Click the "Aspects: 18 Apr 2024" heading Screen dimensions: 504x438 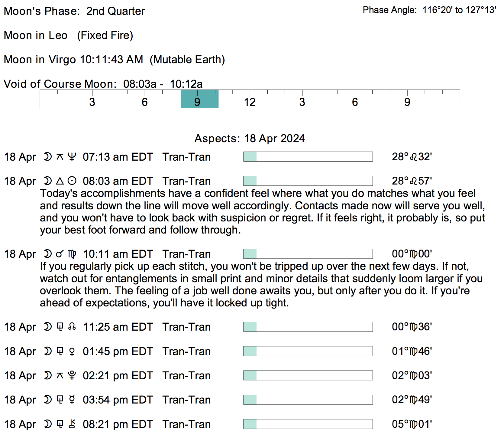(x=250, y=139)
